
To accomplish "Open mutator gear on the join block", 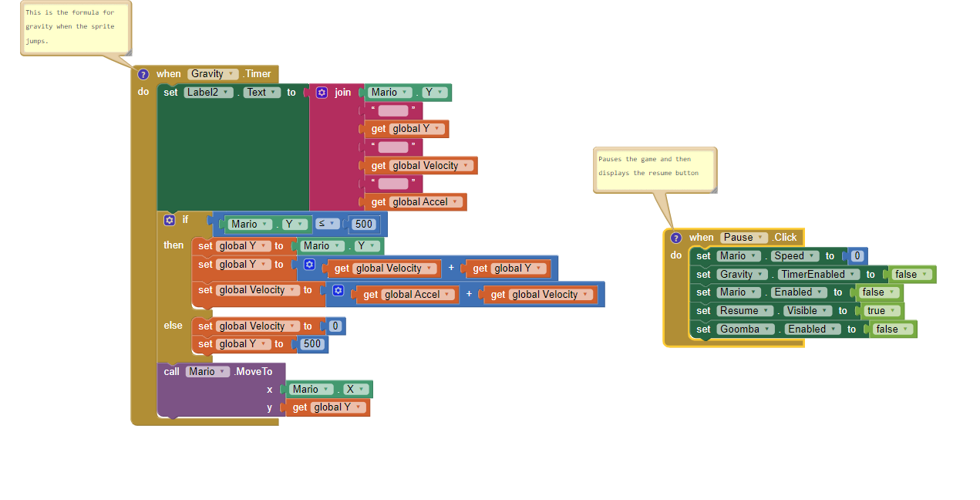I will 322,93.
